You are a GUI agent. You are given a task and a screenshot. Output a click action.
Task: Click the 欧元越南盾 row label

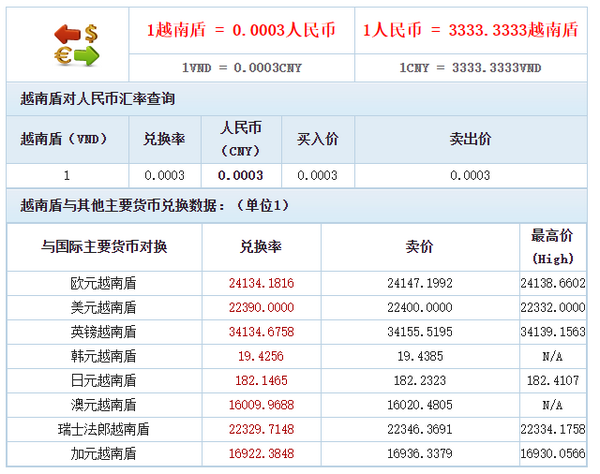104,284
